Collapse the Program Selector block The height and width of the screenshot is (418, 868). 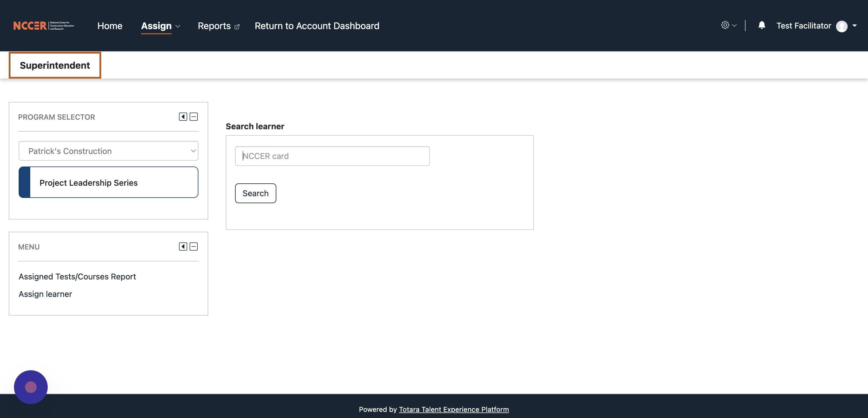194,117
